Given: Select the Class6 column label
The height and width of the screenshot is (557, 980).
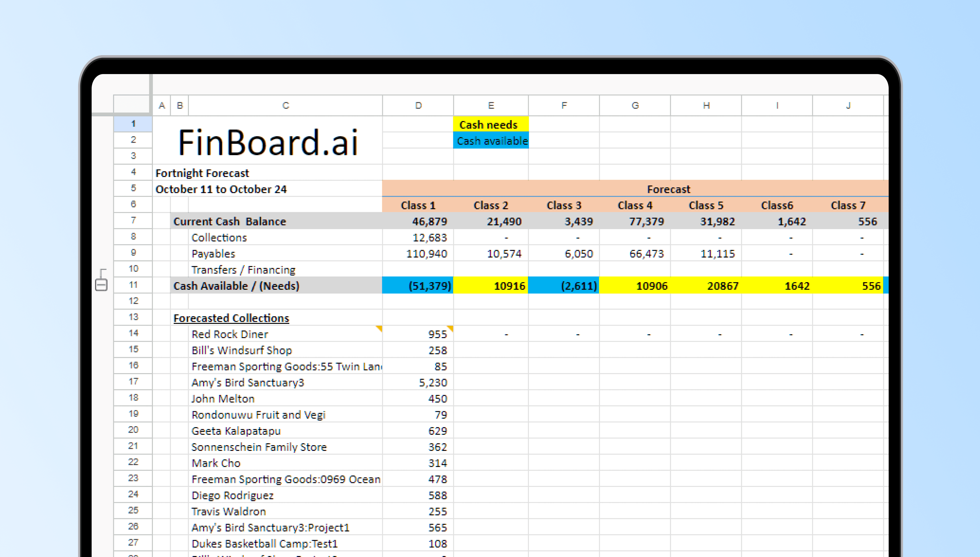Looking at the screenshot, I should (x=777, y=205).
